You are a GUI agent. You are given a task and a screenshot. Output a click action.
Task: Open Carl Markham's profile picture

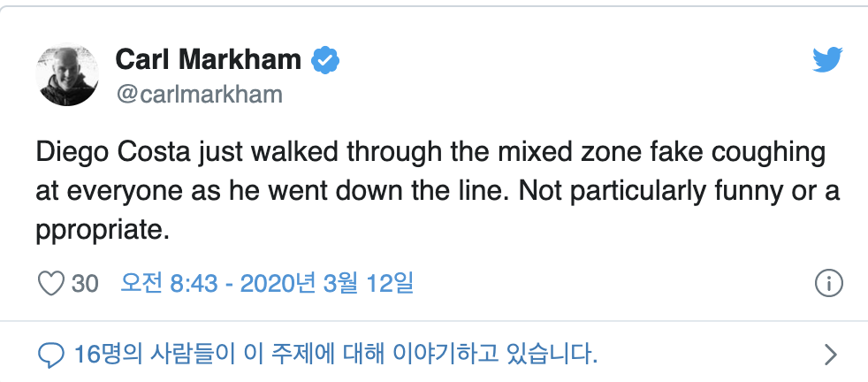point(67,75)
